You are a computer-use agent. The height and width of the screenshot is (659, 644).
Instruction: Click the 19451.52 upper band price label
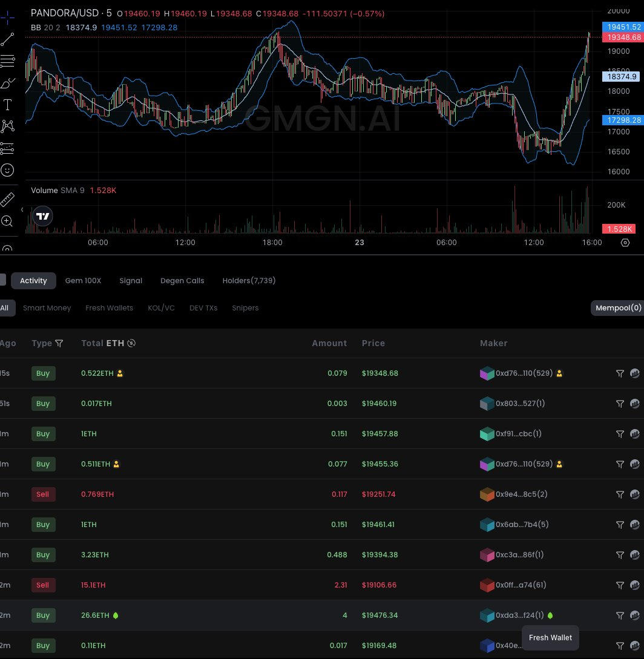(623, 27)
